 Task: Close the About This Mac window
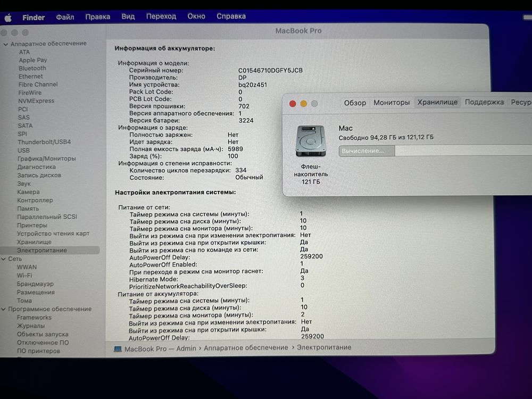pos(293,104)
